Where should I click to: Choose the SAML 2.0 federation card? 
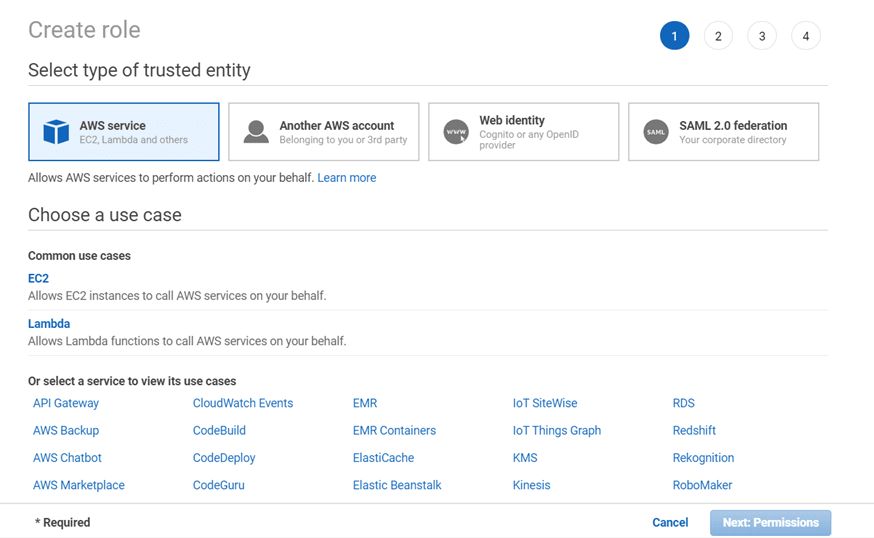click(724, 132)
